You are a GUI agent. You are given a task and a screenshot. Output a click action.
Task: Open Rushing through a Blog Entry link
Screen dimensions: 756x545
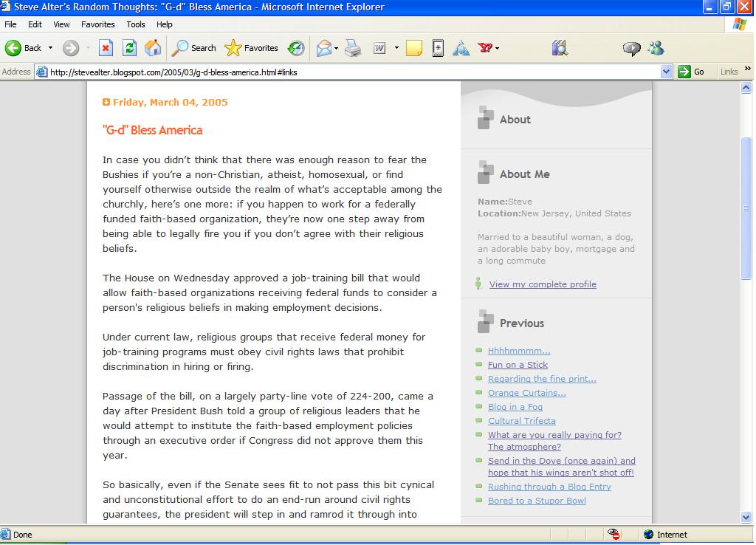pos(549,487)
